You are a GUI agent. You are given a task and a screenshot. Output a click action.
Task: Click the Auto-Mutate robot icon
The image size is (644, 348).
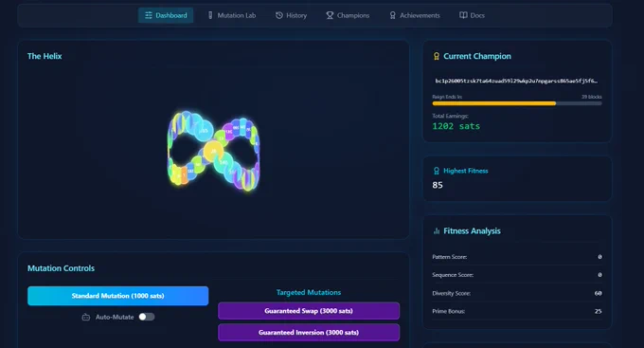click(86, 317)
